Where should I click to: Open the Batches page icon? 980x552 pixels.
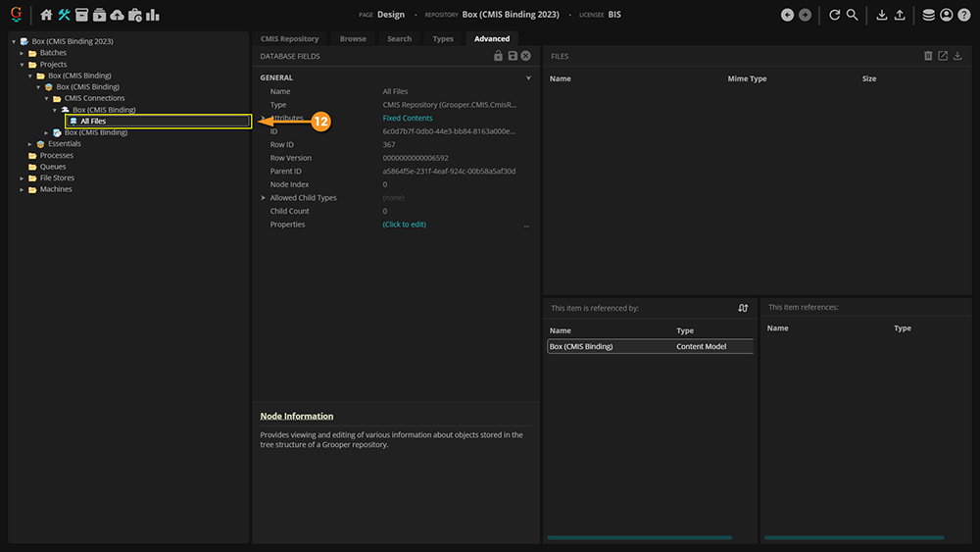[82, 15]
